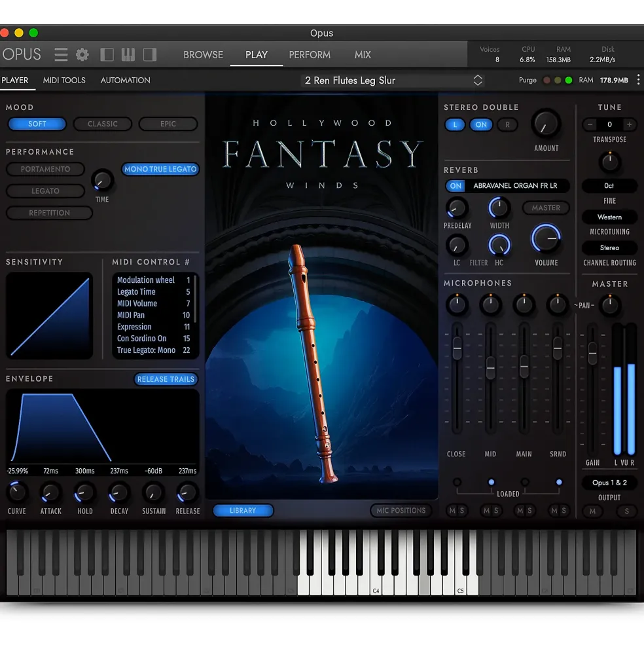Open the instrument selector up/down arrows
Viewport: 644px width, 645px height.
click(x=478, y=80)
